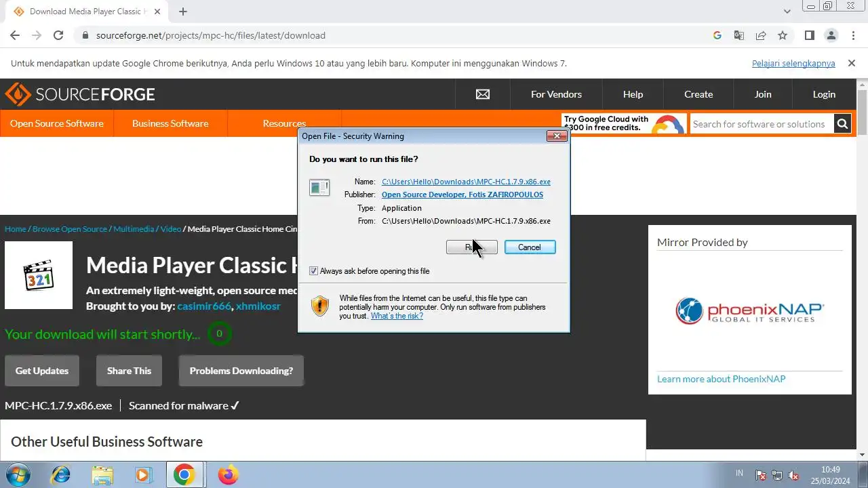Click Login in the header
The width and height of the screenshot is (868, 488).
(824, 94)
